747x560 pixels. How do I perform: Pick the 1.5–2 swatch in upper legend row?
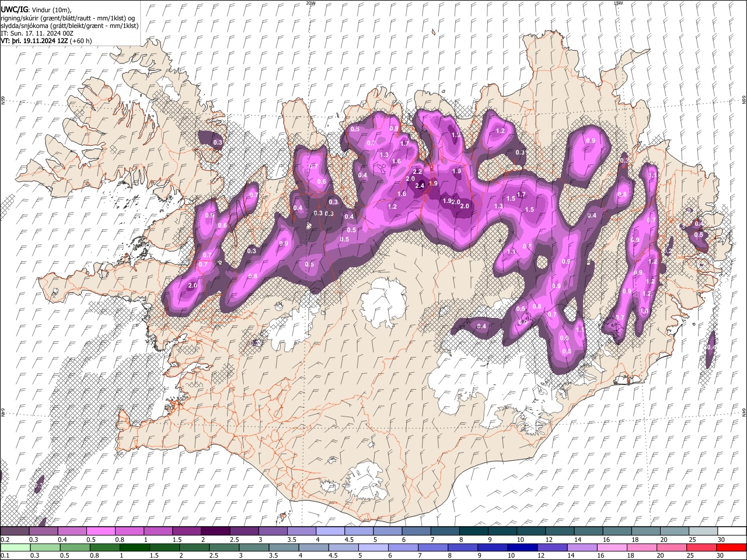pyautogui.click(x=187, y=531)
